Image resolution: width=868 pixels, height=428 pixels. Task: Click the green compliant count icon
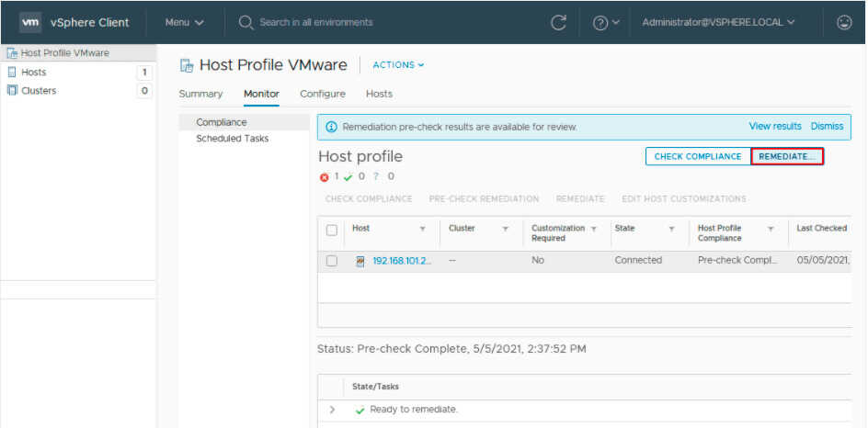[x=348, y=177]
